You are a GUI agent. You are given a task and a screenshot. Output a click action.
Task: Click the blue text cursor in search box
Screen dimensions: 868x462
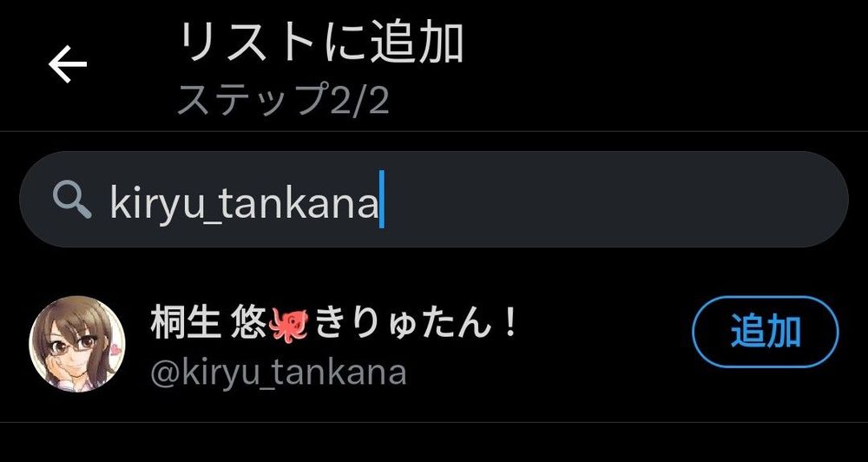pos(381,200)
